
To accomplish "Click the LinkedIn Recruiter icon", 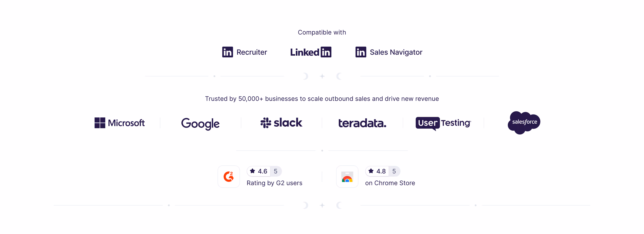I will (x=227, y=52).
